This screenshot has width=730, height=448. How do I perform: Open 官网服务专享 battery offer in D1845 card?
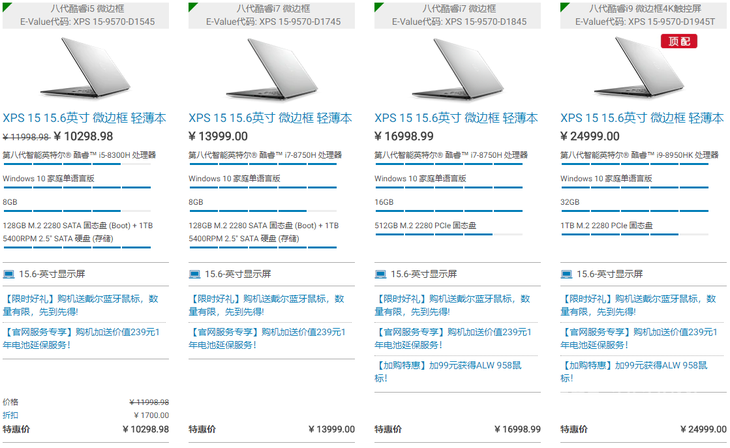[453, 339]
